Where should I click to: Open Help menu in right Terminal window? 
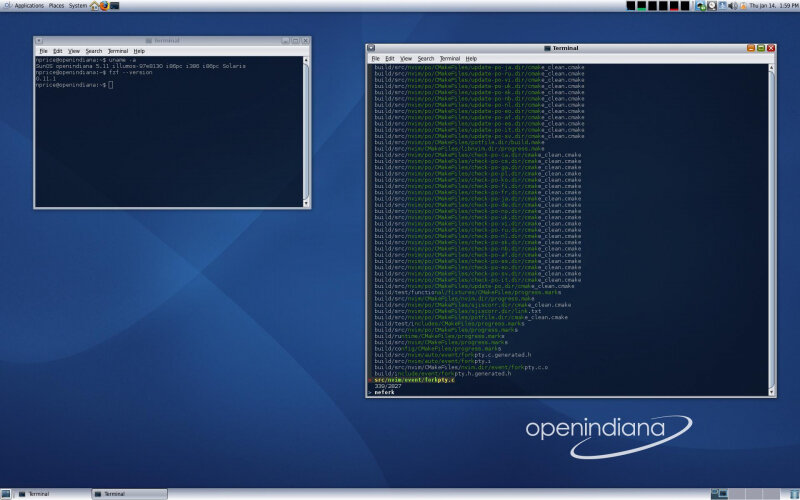tap(471, 59)
